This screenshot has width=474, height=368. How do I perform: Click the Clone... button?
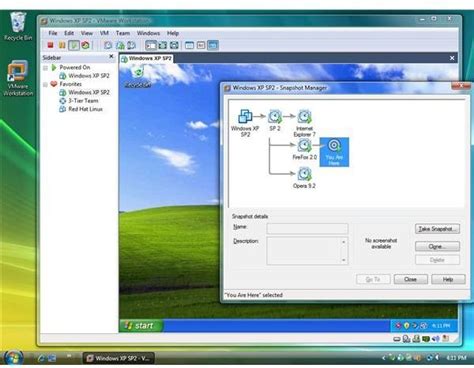(437, 246)
